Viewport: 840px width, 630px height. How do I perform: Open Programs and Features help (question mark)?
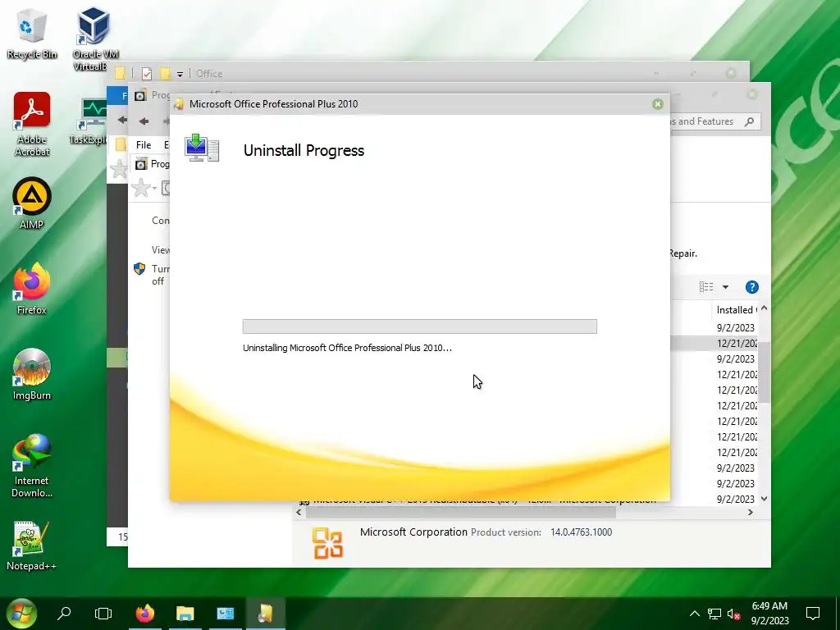751,287
